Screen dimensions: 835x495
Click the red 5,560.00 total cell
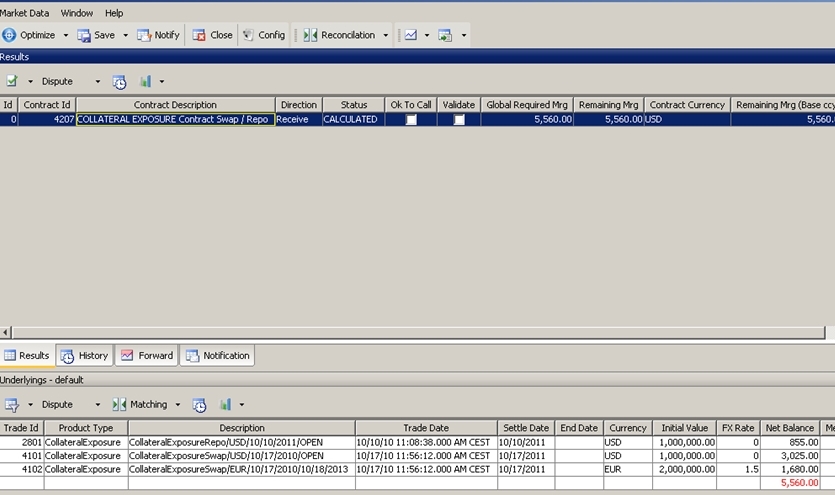[790, 483]
